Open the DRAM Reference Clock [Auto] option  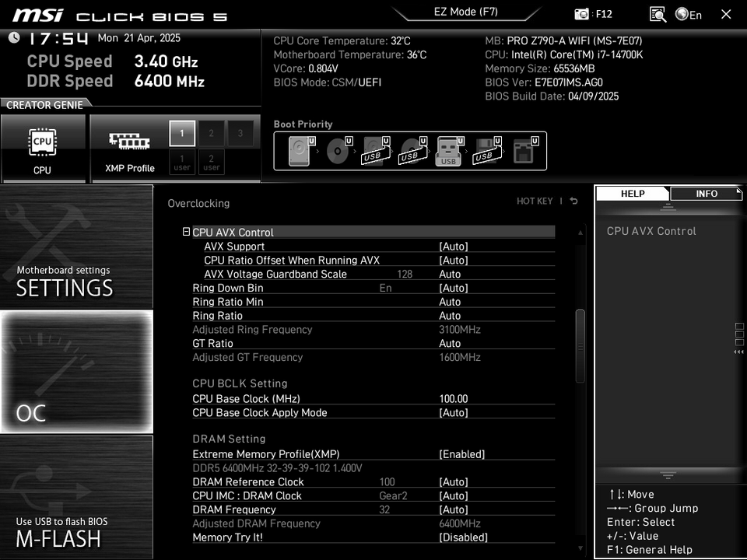click(373, 481)
